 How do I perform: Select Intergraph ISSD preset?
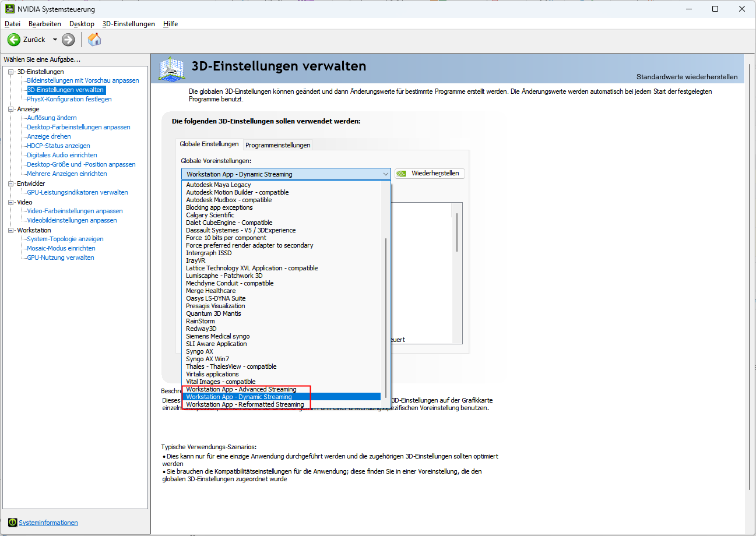(281, 253)
